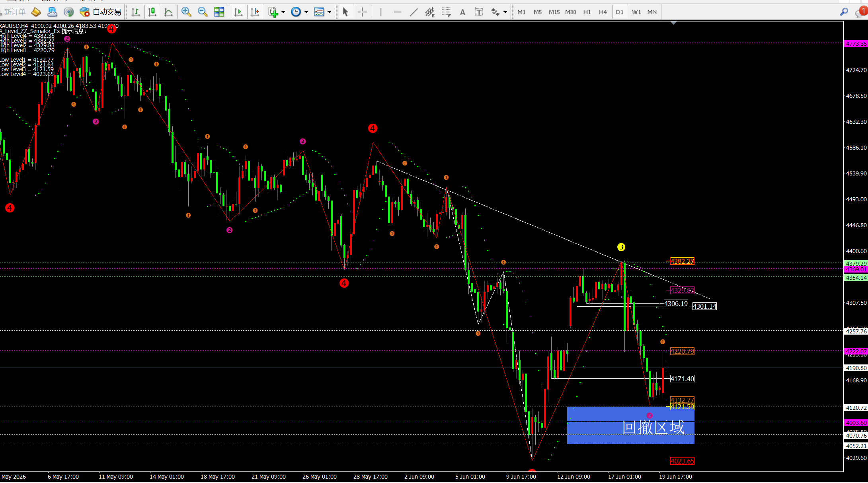Switch chart to line chart mode

pyautogui.click(x=168, y=12)
